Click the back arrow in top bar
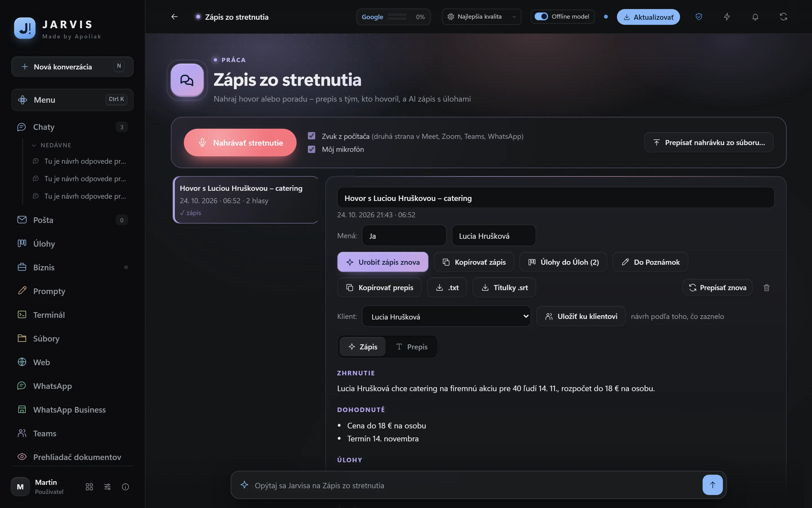 (174, 17)
